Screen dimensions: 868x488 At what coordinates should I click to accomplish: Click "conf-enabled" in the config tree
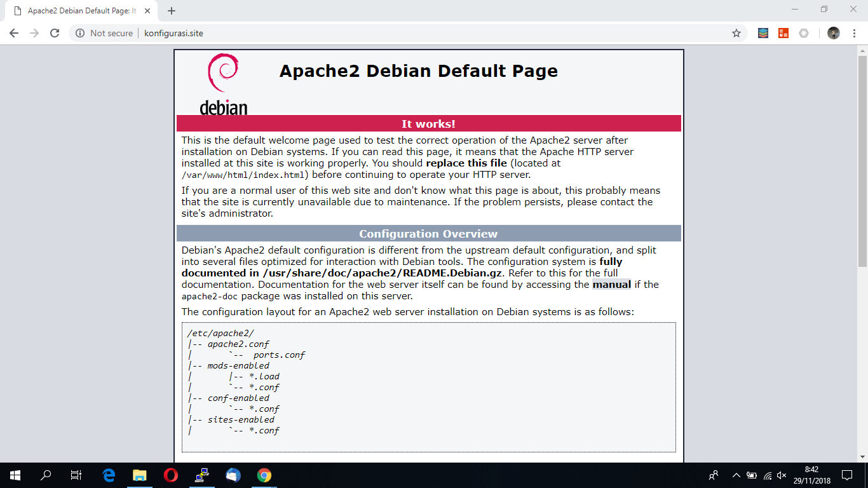(238, 398)
